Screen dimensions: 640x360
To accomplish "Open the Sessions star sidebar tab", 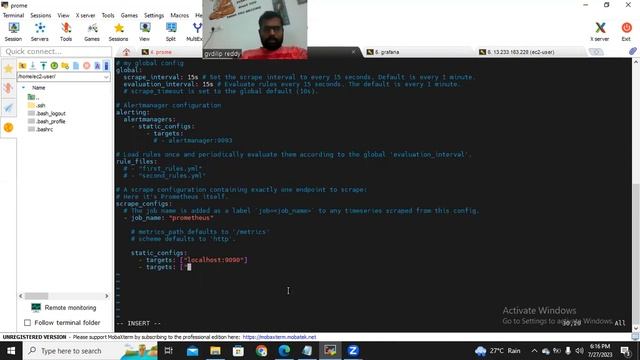I will [x=8, y=69].
